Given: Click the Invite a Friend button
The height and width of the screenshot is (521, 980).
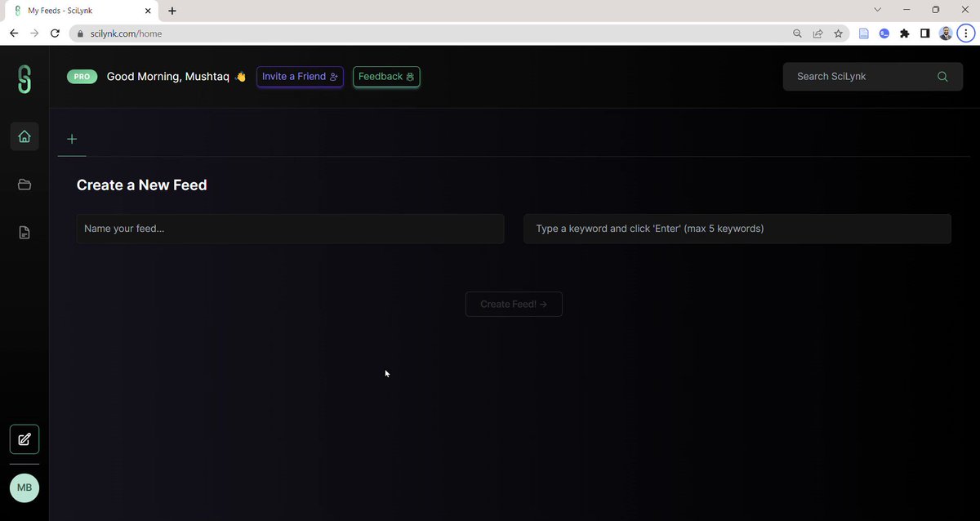Looking at the screenshot, I should [x=300, y=77].
